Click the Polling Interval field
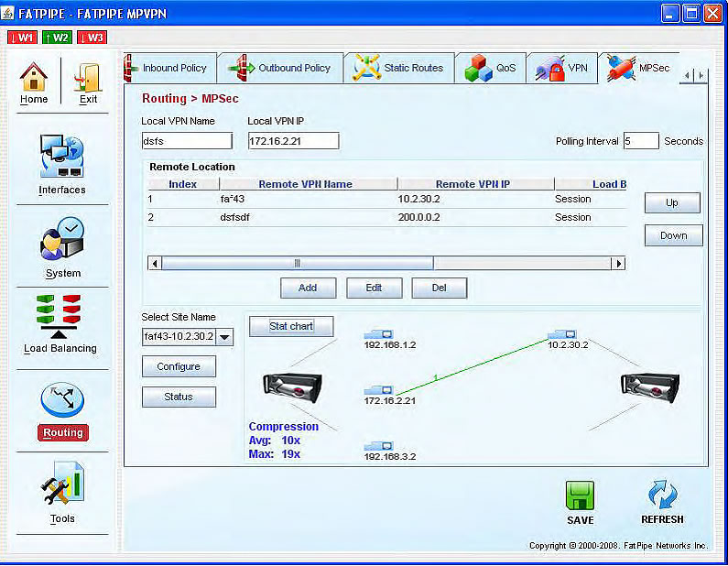This screenshot has width=728, height=566. click(x=641, y=141)
